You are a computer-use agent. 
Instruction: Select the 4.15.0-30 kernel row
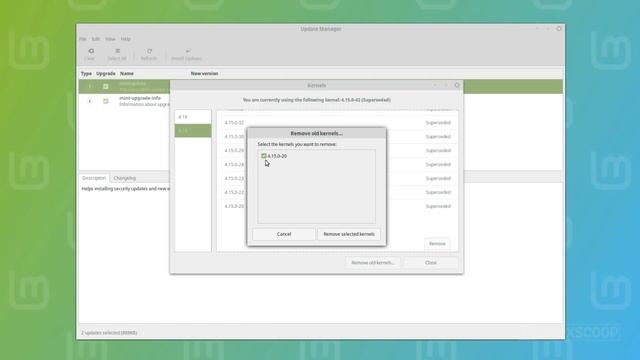click(337, 136)
